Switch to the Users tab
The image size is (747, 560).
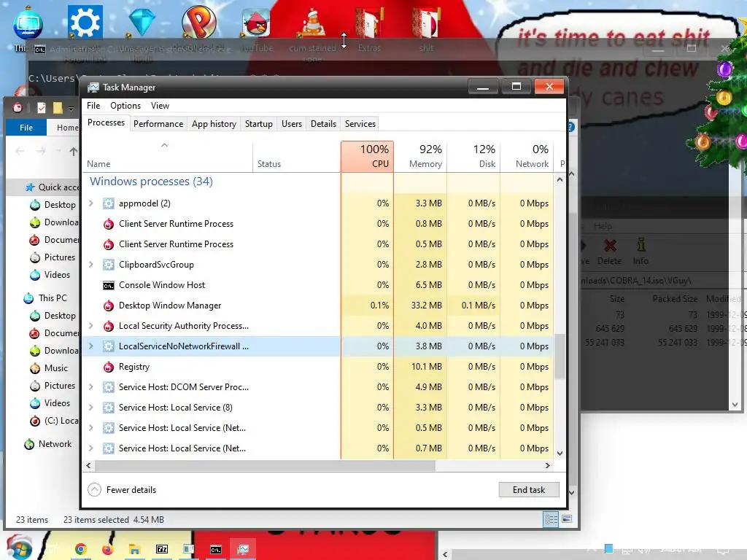tap(292, 124)
